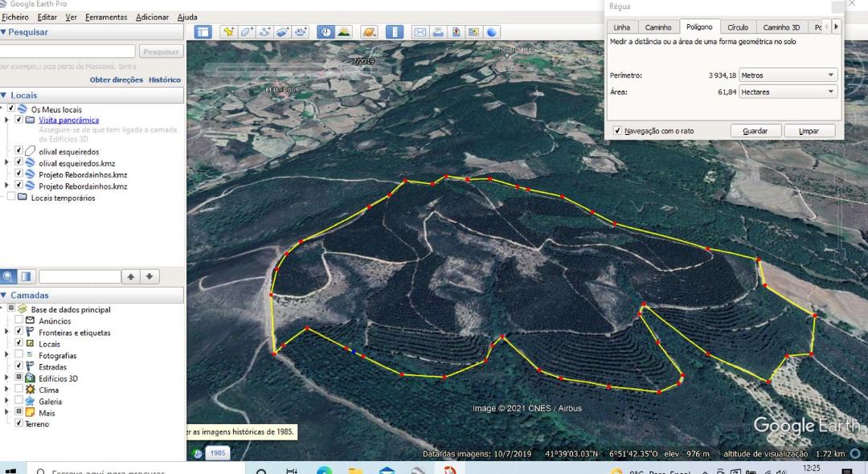Uncheck the Terreno layer

tap(18, 423)
